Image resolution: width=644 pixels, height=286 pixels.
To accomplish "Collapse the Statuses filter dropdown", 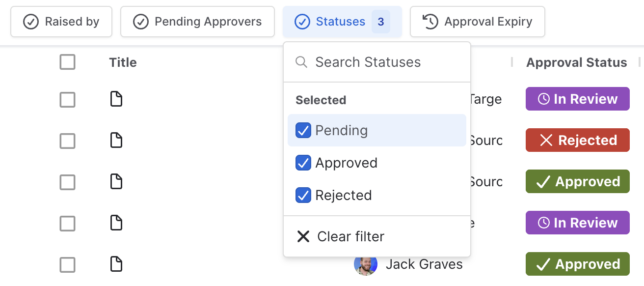I will [342, 22].
